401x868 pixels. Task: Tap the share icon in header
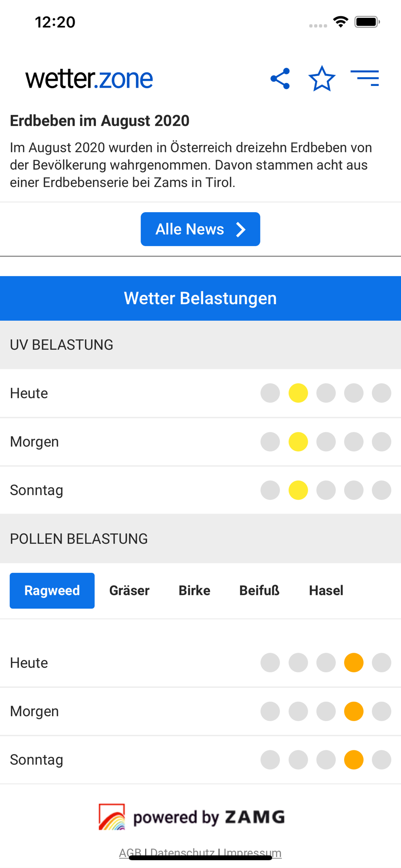click(280, 79)
